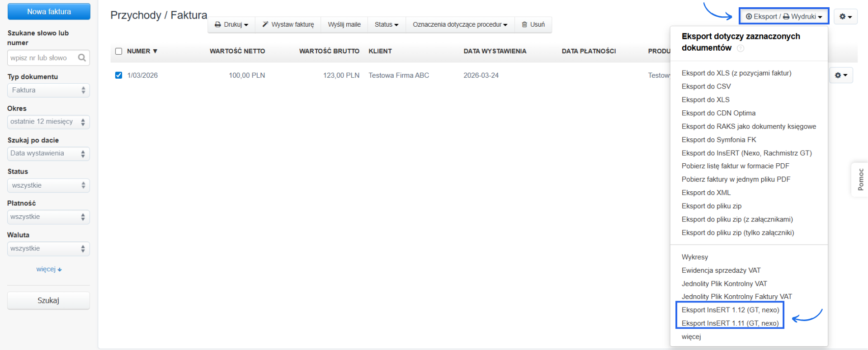The image size is (868, 350).
Task: Select Eksport InsERT 1.11 (GT, nexo)
Action: pos(730,323)
